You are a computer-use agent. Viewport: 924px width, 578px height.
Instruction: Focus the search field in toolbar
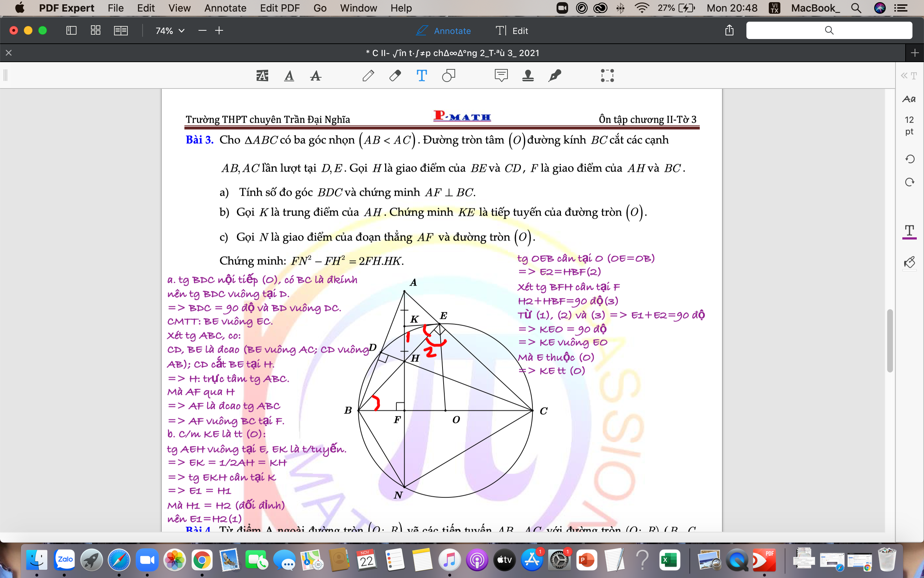point(829,30)
